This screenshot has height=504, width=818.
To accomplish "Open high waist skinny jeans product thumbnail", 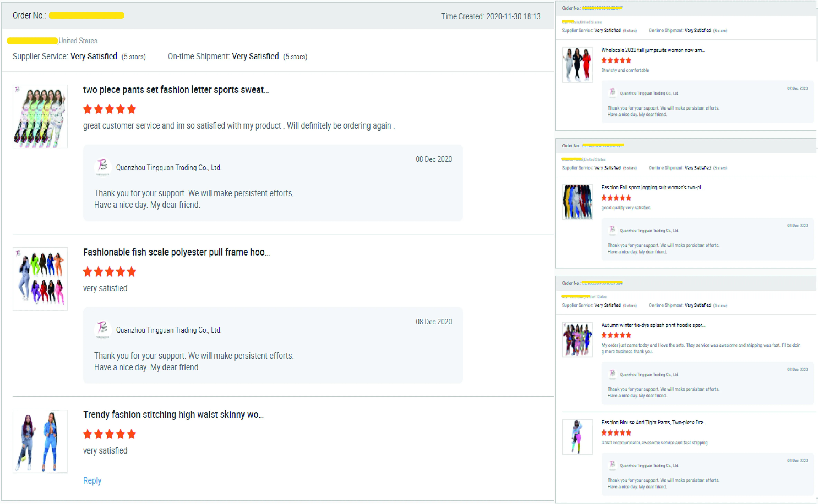I will click(x=40, y=441).
